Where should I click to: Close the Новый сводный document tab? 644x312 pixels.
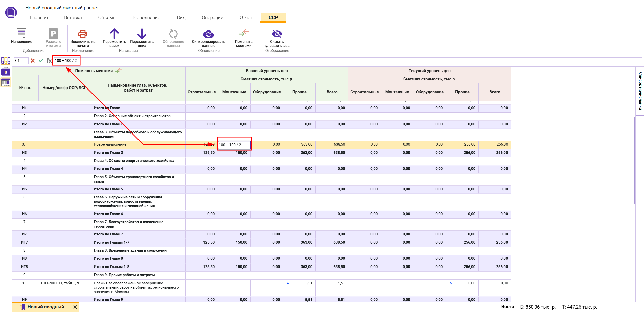75,307
